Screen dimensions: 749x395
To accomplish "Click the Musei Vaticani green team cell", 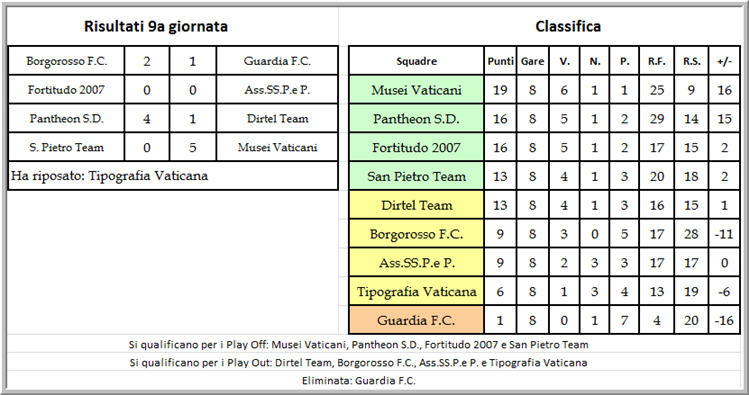I will point(417,90).
